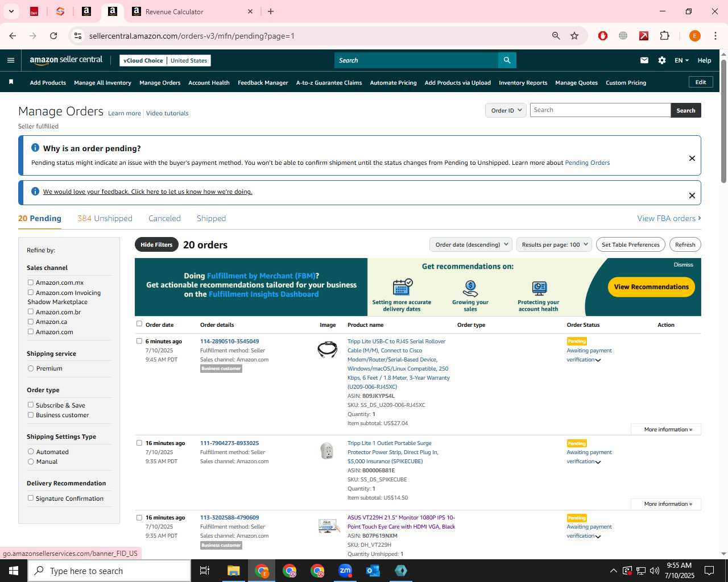
Task: Open Manage All Inventory in the navigation bar
Action: (102, 82)
